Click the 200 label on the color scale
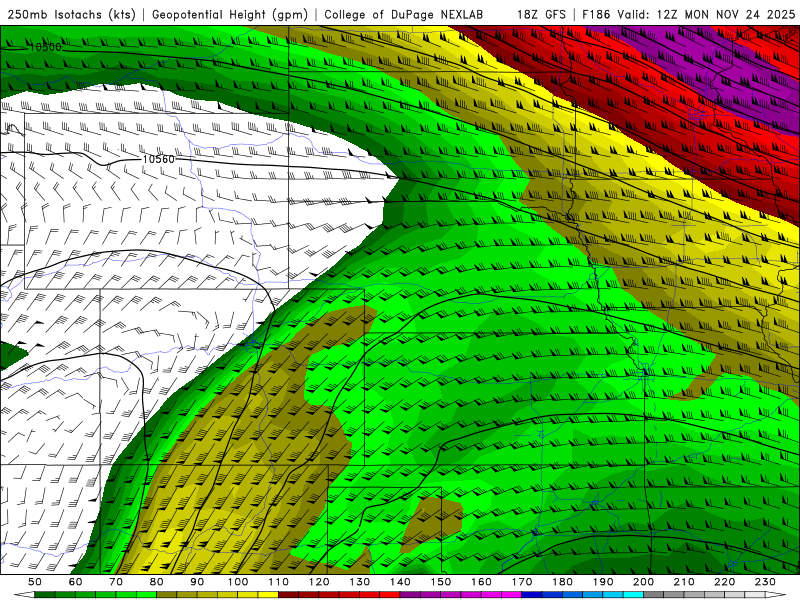The height and width of the screenshot is (600, 800). click(x=643, y=582)
